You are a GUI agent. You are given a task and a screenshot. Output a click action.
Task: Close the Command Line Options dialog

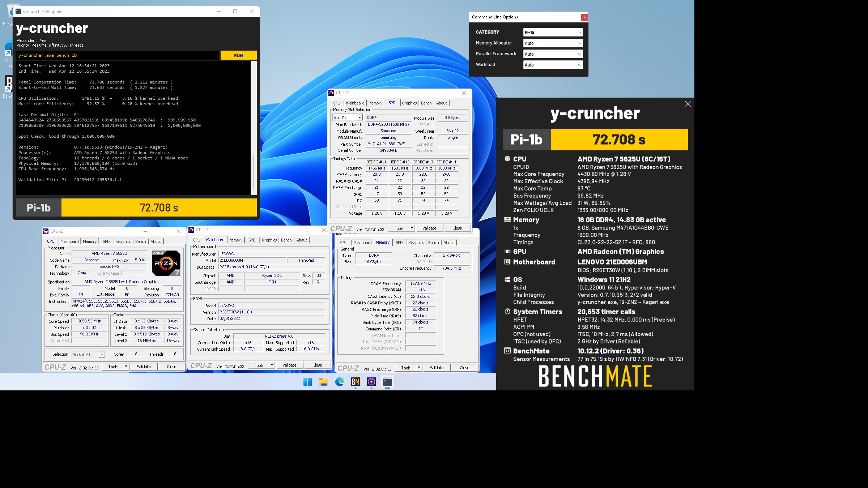(x=584, y=17)
